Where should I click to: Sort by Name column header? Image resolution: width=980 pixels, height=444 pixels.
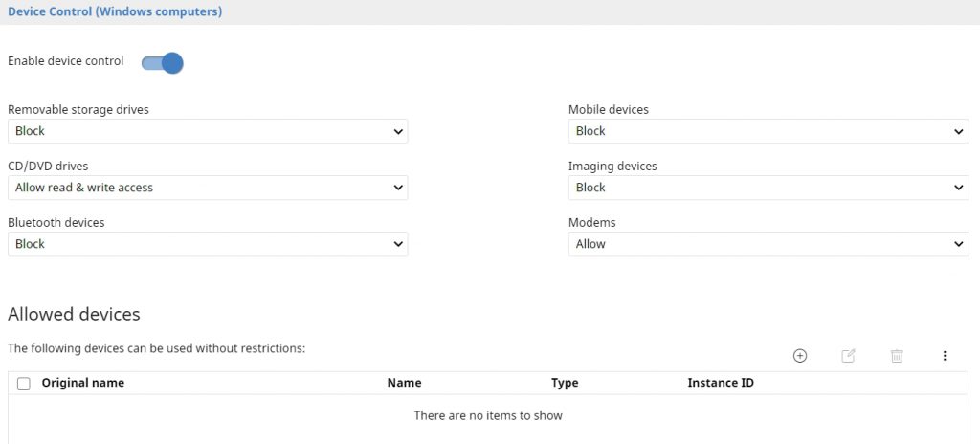(x=404, y=383)
